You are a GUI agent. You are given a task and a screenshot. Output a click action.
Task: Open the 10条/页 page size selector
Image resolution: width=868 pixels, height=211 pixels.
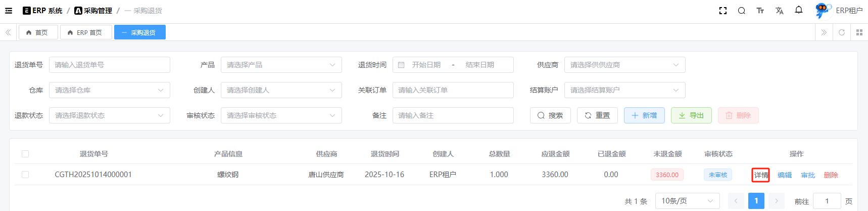[x=687, y=201]
